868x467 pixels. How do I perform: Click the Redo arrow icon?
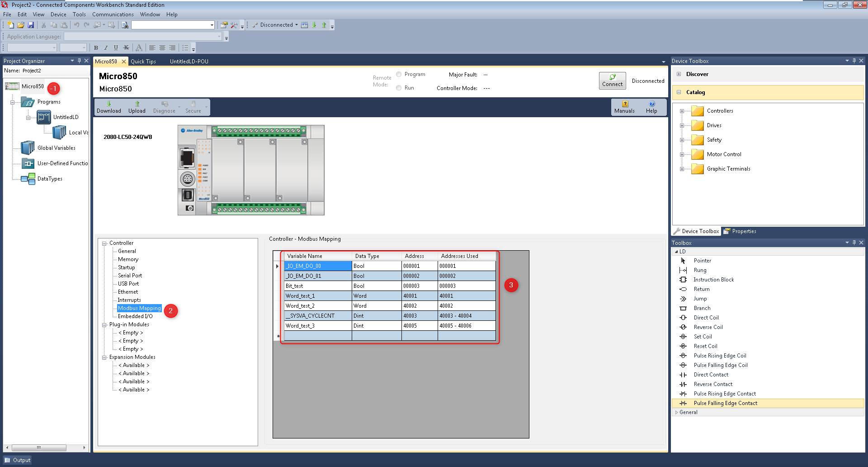pos(86,25)
